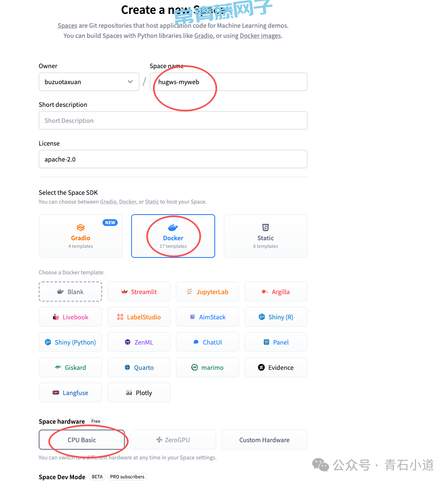
Task: Pick the Static SDK HTML5 icon
Action: 266,228
